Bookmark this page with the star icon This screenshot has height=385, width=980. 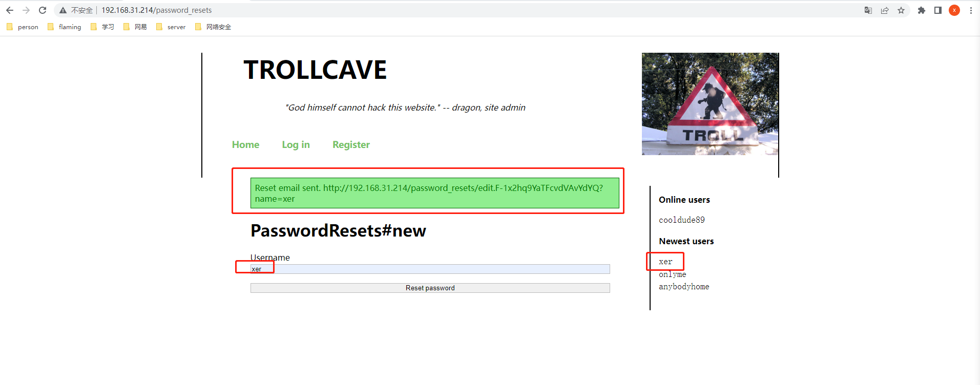901,10
